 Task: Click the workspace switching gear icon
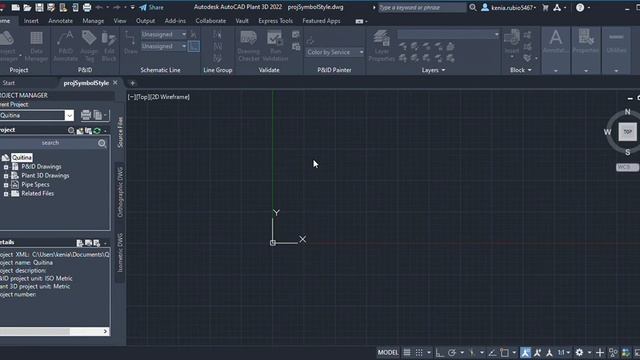[x=580, y=353]
